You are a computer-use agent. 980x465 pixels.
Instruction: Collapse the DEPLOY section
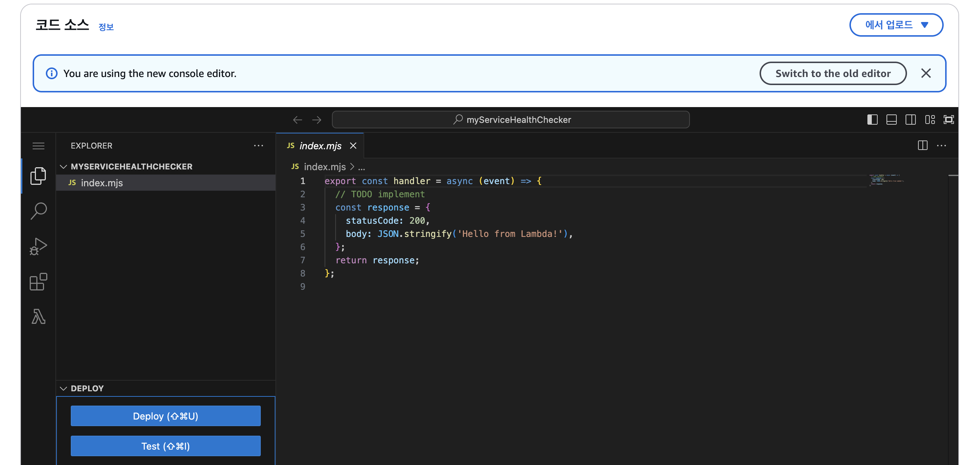point(63,388)
